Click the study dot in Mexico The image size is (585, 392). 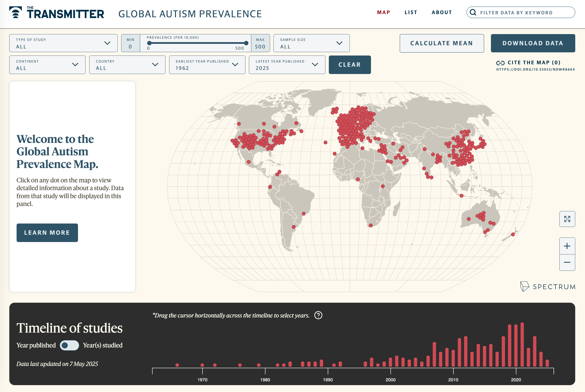[249, 162]
